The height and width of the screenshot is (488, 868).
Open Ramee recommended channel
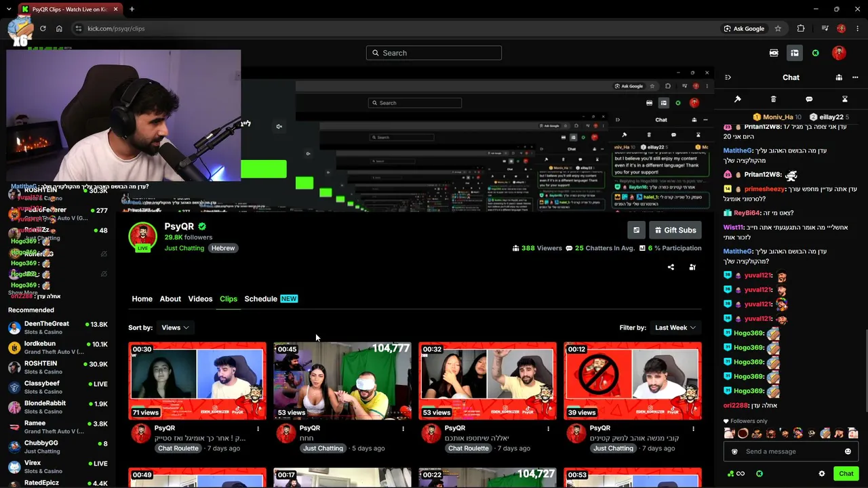58,427
